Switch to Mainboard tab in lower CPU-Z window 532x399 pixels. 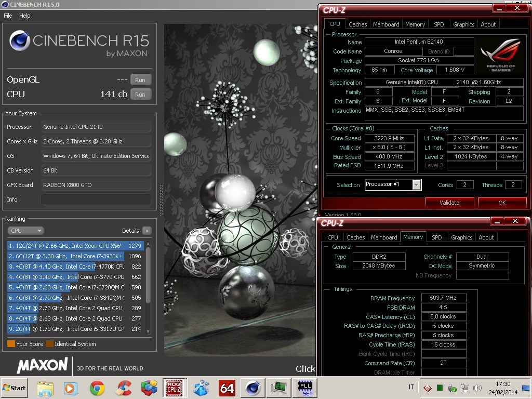384,237
